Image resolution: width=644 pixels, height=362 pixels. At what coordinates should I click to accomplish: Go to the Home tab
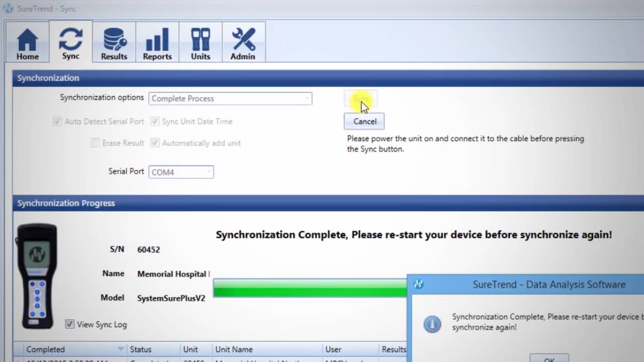click(27, 42)
